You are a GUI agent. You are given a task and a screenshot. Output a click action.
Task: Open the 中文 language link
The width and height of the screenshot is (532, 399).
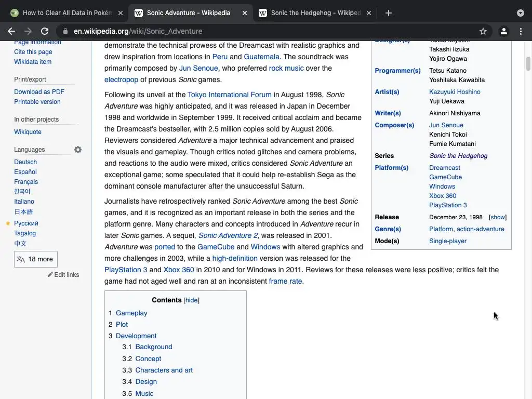[20, 243]
